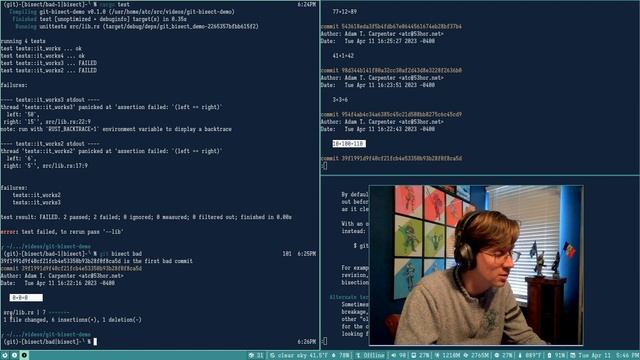Click commit hash starting 98d344 in log pane

(x=391, y=70)
